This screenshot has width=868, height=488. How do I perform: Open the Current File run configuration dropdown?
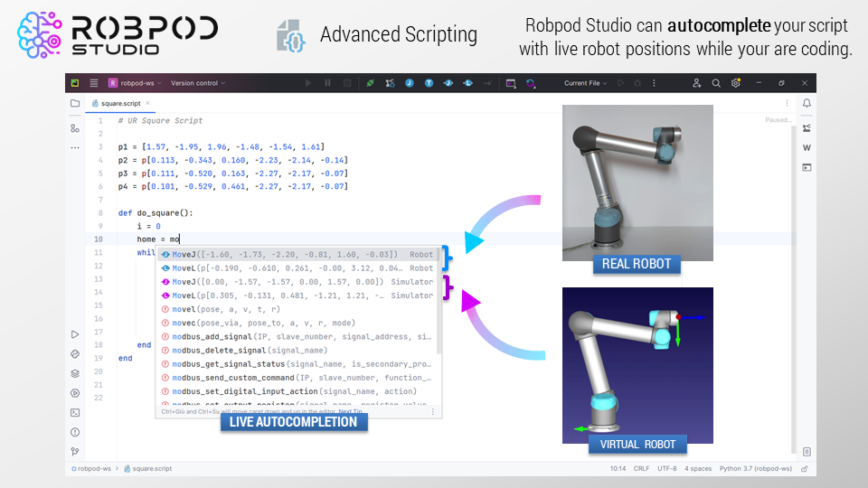pos(586,83)
